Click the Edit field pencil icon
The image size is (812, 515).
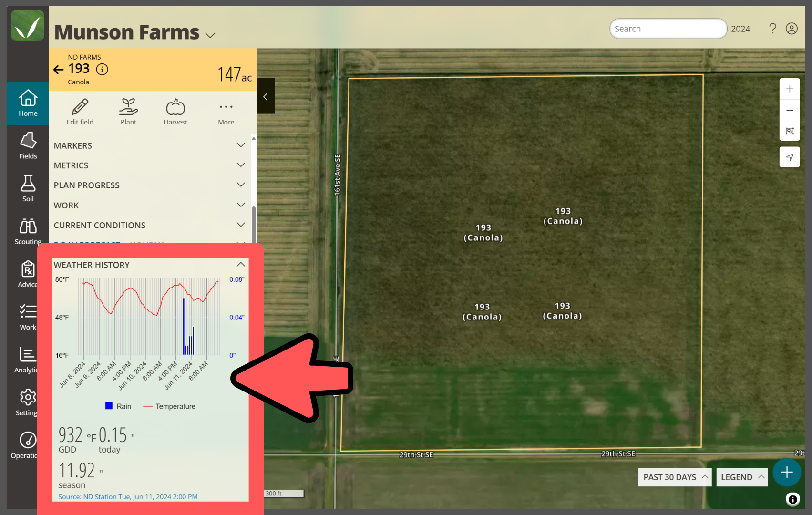tap(80, 112)
